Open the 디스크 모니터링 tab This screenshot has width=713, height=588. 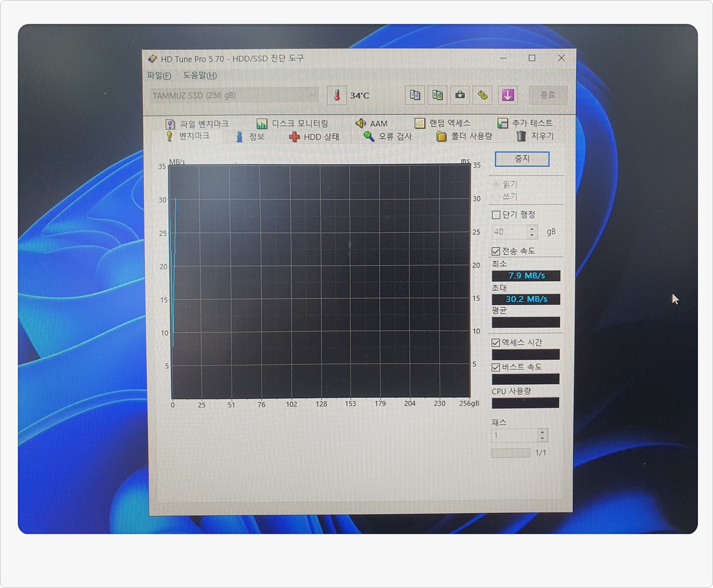[x=292, y=124]
